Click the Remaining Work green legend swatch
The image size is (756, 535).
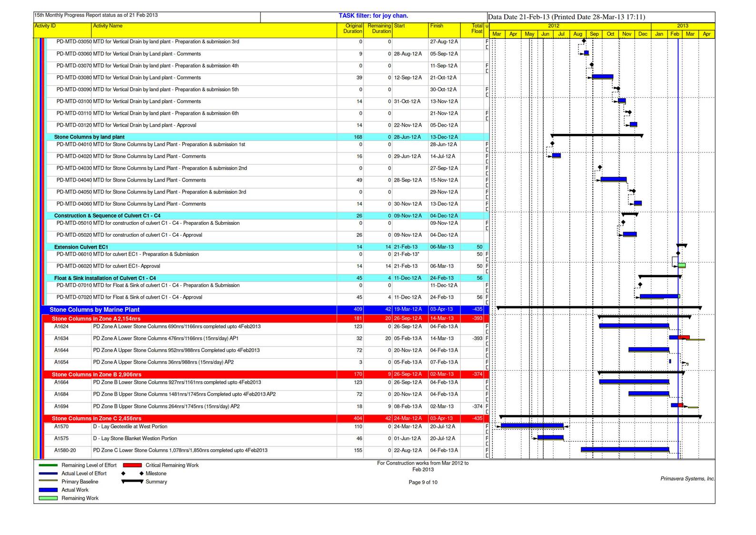pyautogui.click(x=48, y=498)
